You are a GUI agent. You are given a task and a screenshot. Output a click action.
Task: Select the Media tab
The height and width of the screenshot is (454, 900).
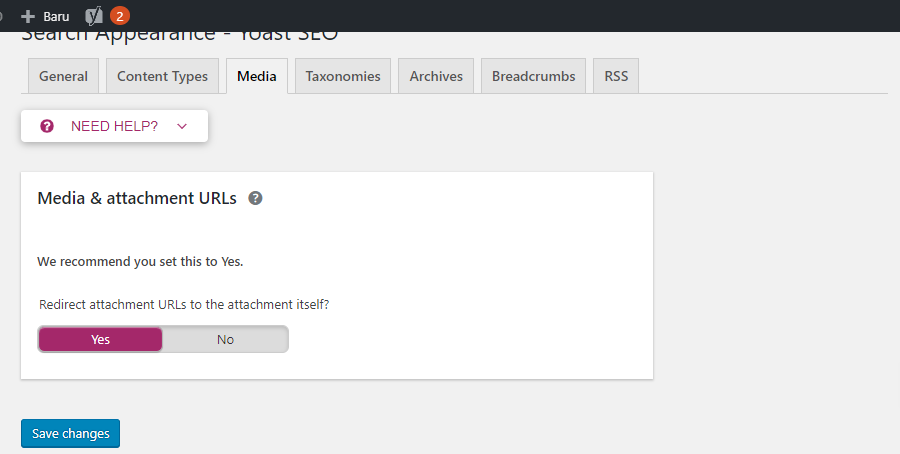pos(257,76)
